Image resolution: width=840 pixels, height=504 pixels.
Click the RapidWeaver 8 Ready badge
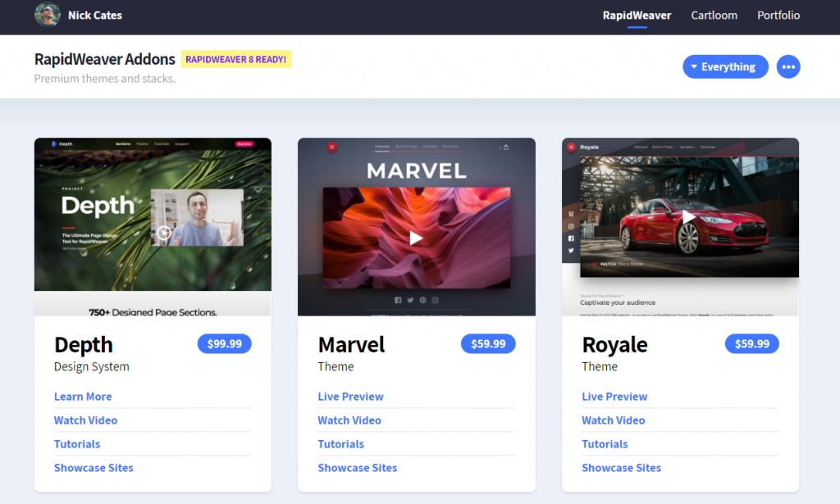236,59
